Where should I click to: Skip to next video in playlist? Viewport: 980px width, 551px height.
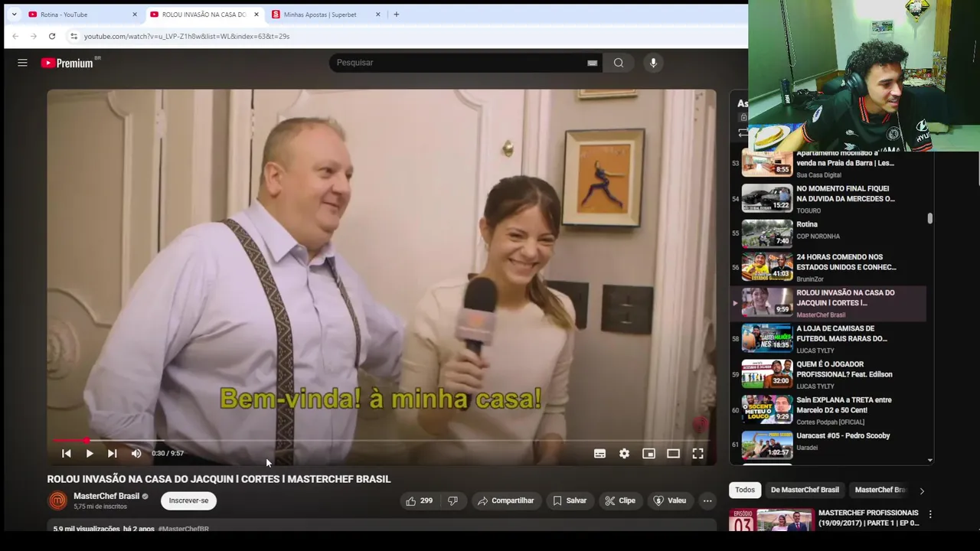113,453
